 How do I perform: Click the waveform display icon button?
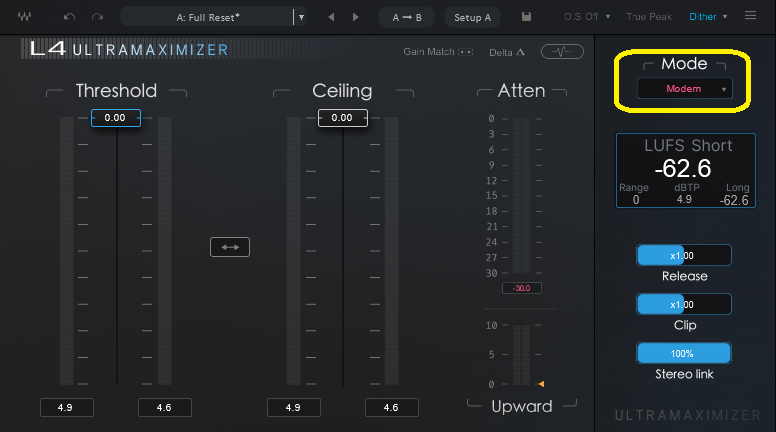[562, 52]
